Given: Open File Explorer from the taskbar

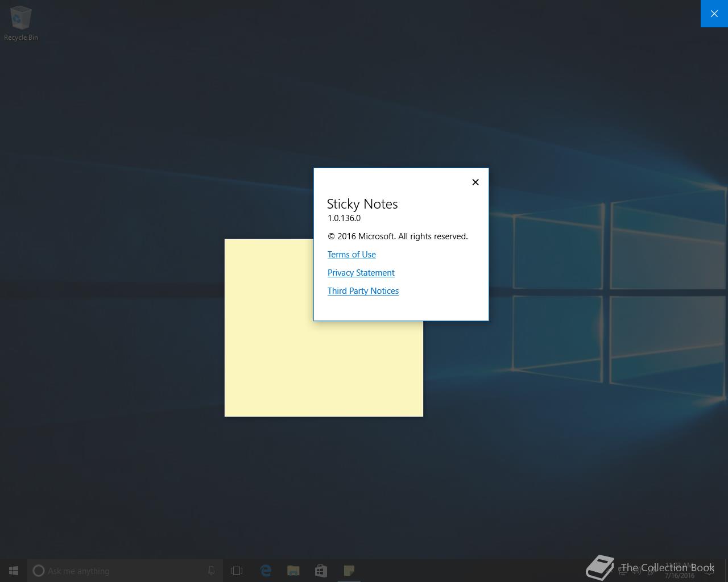Looking at the screenshot, I should pos(293,571).
